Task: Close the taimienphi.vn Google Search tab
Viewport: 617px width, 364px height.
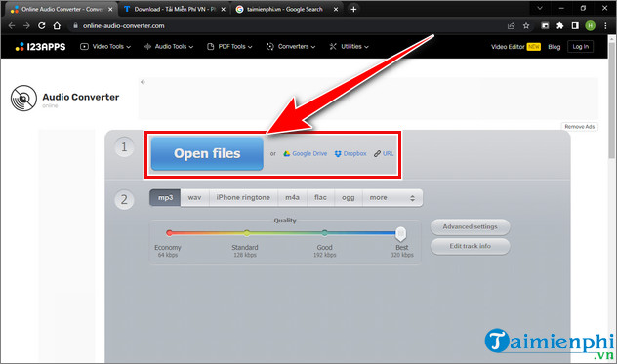Action: (336, 9)
